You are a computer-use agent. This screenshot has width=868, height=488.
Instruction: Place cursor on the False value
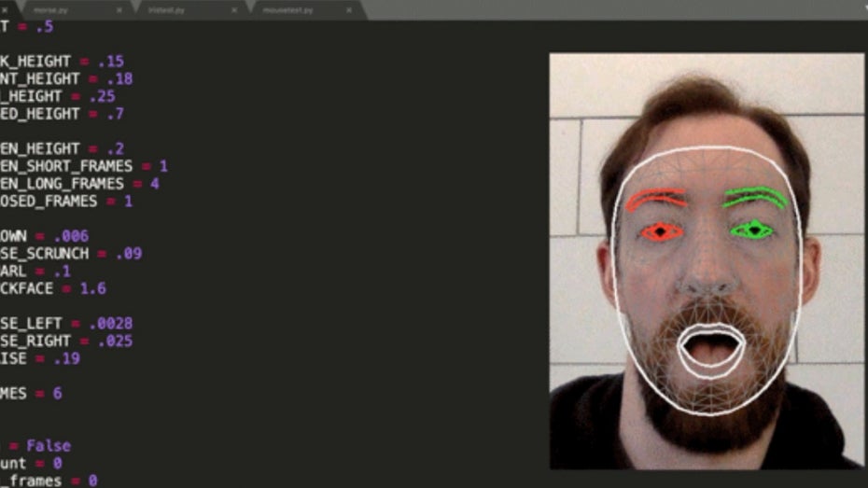click(x=49, y=446)
